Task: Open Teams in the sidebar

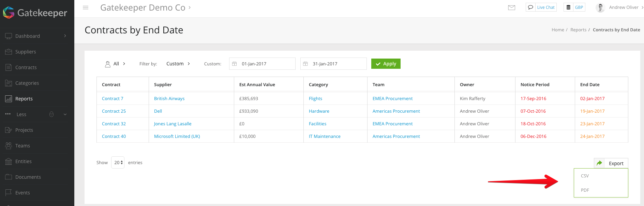Action: tap(23, 146)
